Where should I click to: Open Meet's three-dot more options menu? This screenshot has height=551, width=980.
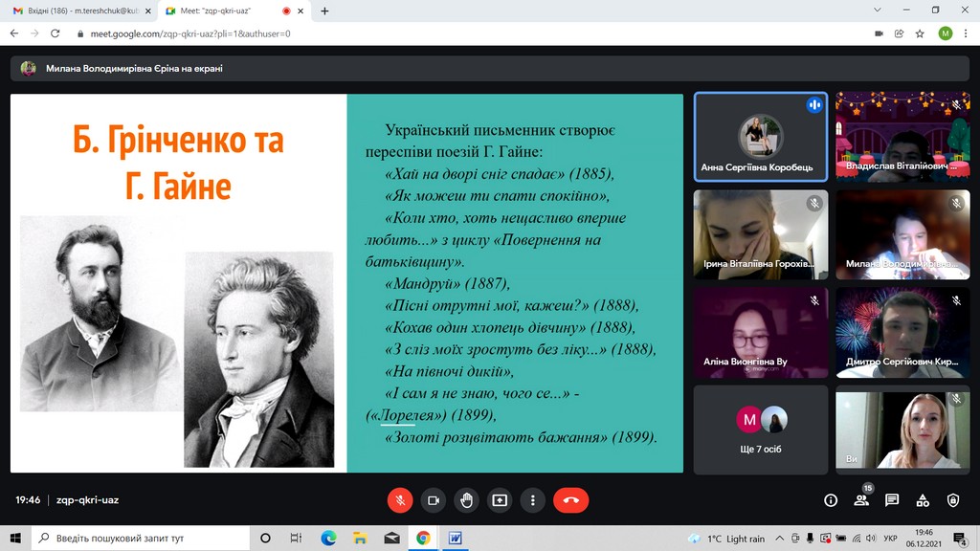pos(532,499)
